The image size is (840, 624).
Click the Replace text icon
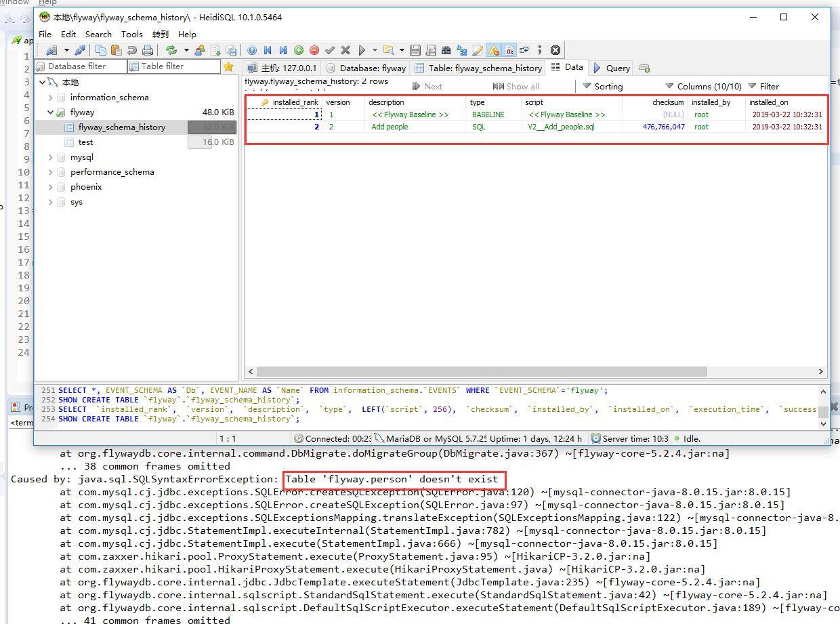pyautogui.click(x=462, y=50)
